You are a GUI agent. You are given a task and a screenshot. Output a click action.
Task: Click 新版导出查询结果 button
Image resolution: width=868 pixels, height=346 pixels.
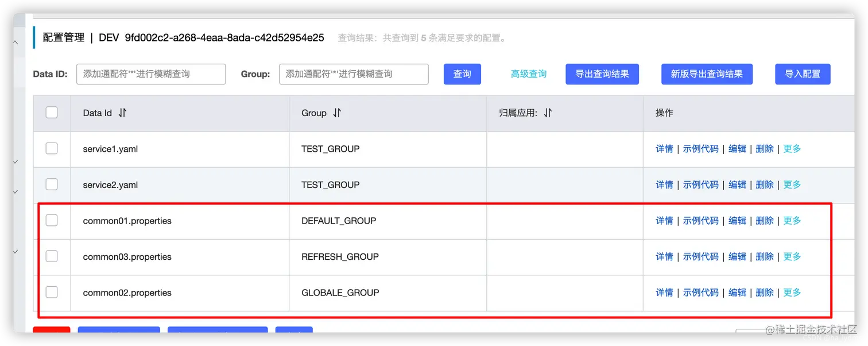pyautogui.click(x=707, y=74)
